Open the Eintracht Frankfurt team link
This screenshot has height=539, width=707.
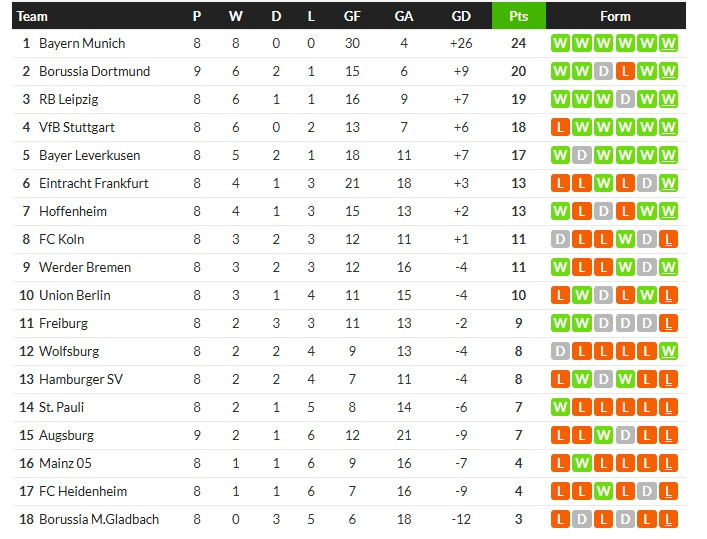(x=93, y=183)
